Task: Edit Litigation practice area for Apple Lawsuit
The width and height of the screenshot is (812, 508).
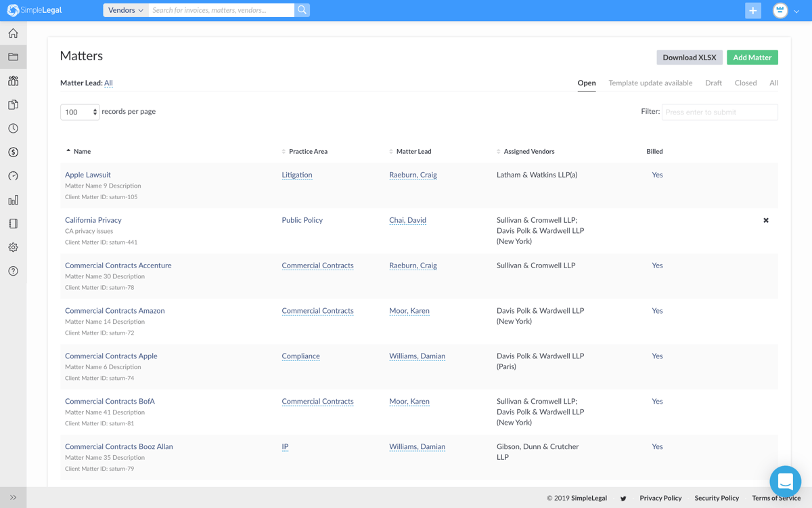Action: pyautogui.click(x=297, y=175)
